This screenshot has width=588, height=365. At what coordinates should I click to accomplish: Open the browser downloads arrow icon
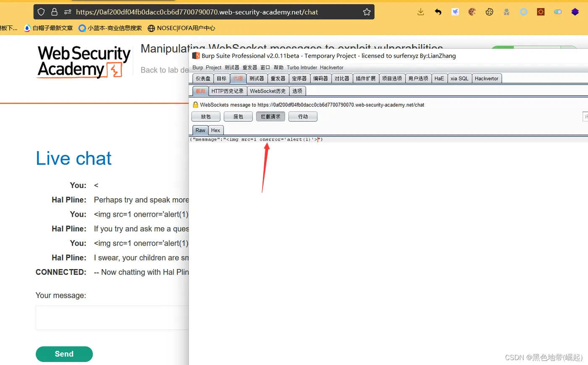click(x=420, y=12)
